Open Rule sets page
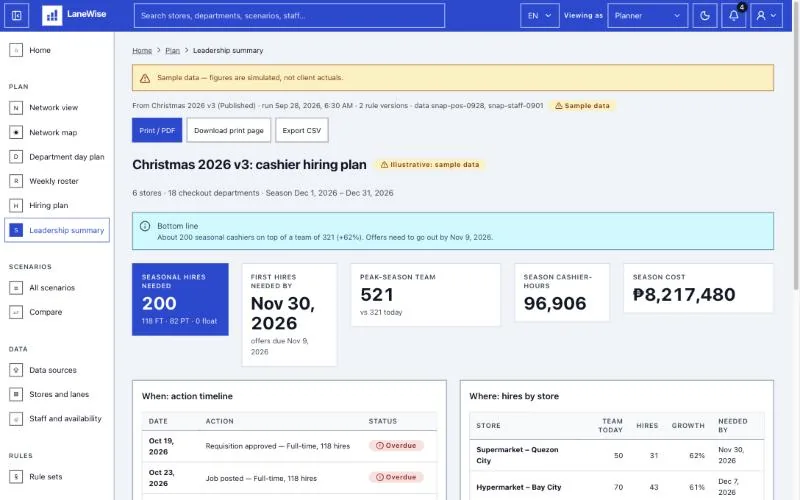Image resolution: width=800 pixels, height=500 pixels. 57,477
